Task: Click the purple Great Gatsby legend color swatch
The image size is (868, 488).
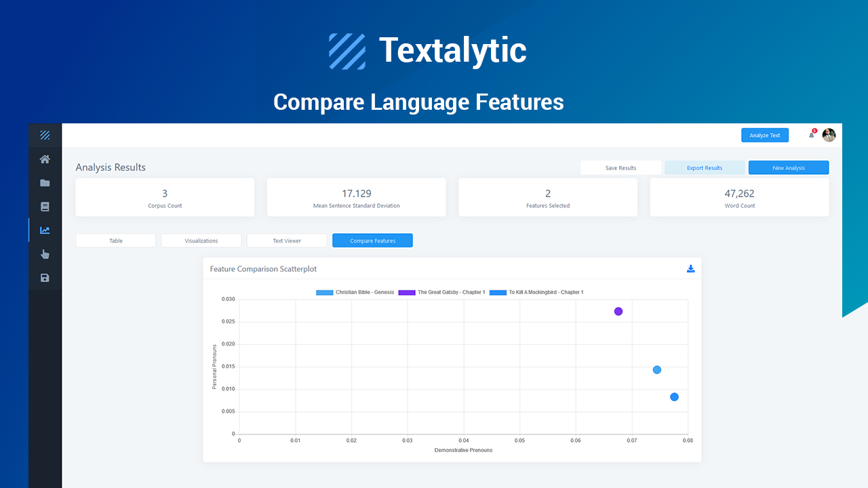Action: point(406,292)
